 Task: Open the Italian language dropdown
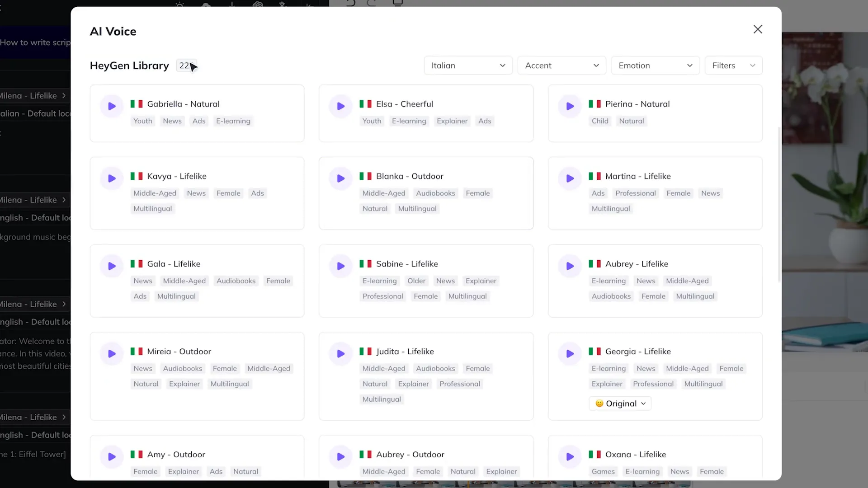pos(468,66)
